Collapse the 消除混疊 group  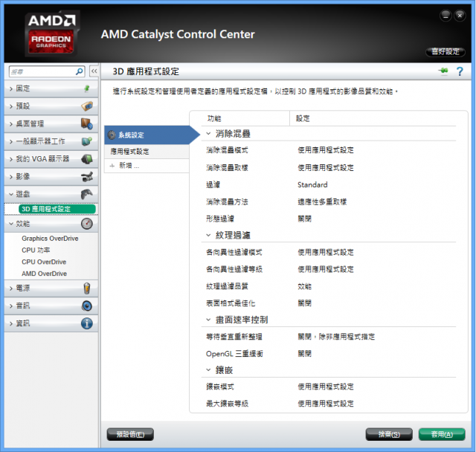[208, 134]
